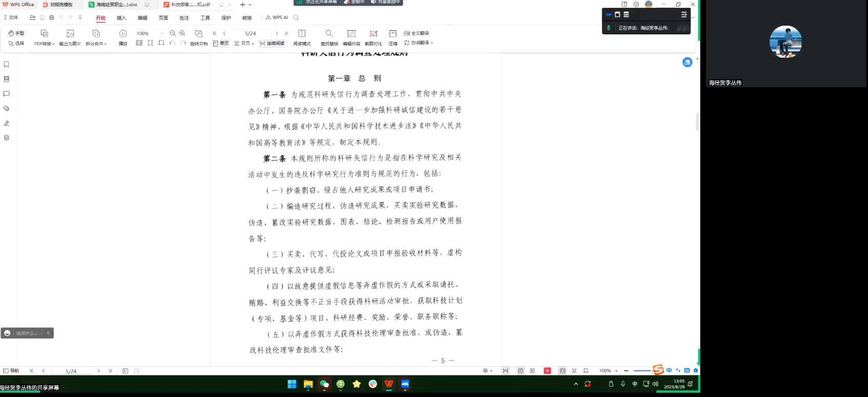
Task: Click the 截图对比 screenshot compare icon
Action: point(373,34)
